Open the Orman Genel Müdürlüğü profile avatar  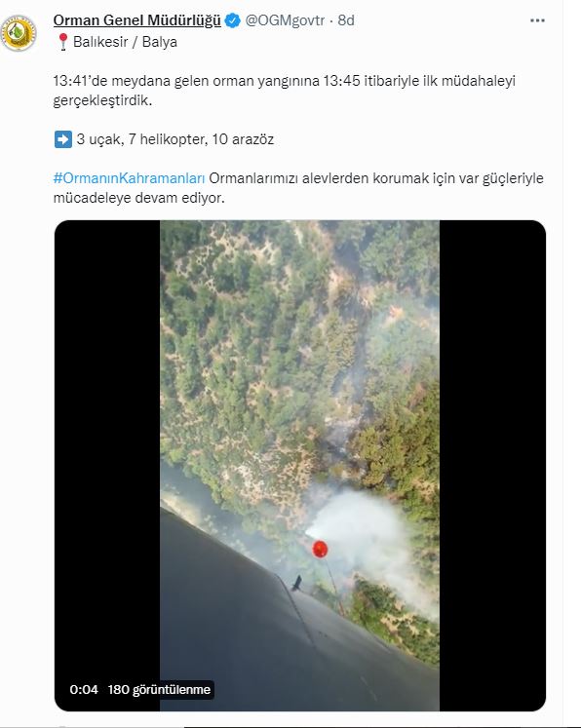tap(19, 33)
